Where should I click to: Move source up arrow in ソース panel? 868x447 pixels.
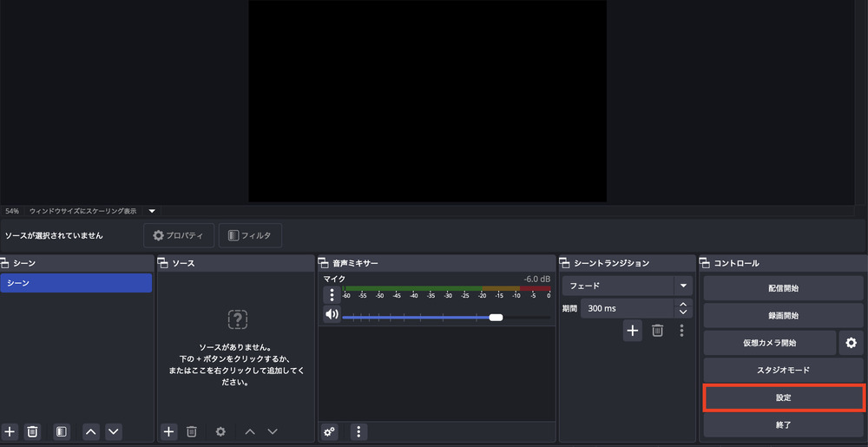click(x=250, y=431)
